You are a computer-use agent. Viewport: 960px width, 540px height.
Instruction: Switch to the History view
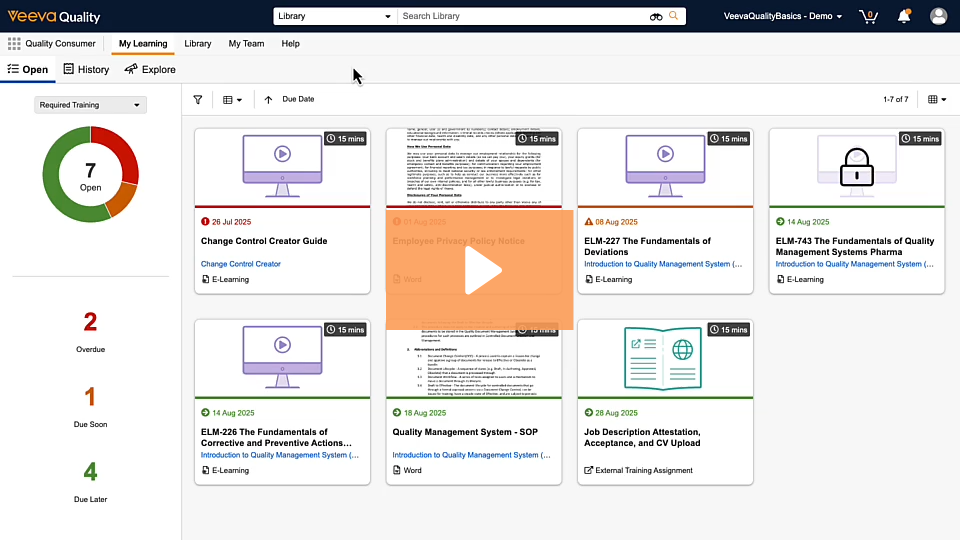pyautogui.click(x=86, y=69)
